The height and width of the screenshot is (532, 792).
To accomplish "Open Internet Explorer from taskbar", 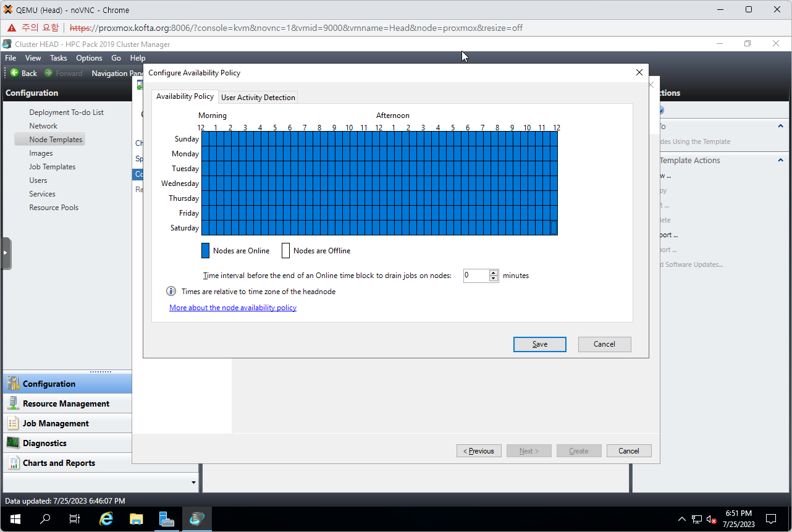I will click(x=106, y=519).
